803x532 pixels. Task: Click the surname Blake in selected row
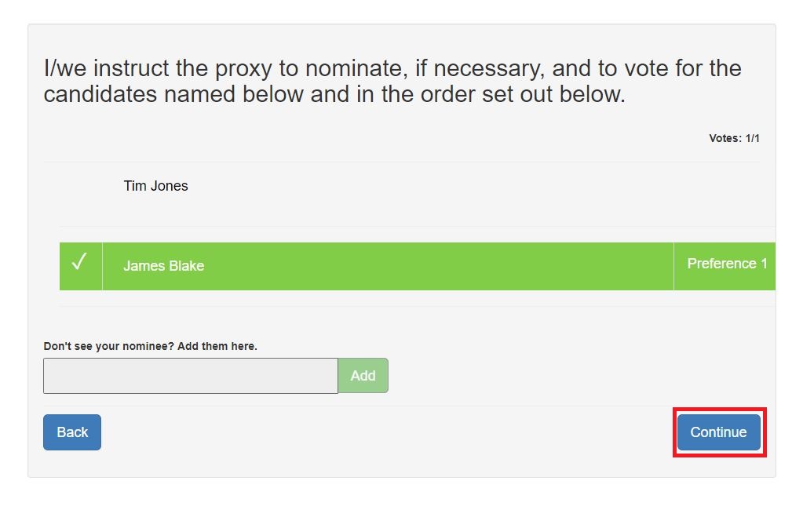186,266
